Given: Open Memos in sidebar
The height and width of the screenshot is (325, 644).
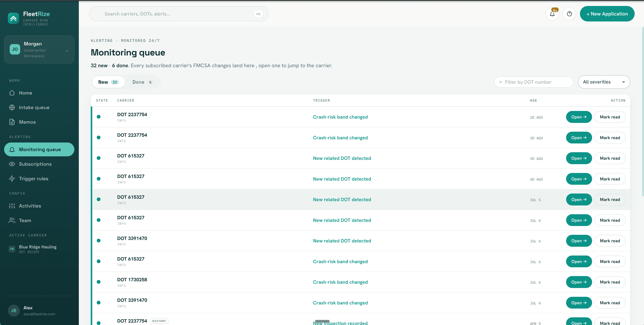Looking at the screenshot, I should [39, 122].
